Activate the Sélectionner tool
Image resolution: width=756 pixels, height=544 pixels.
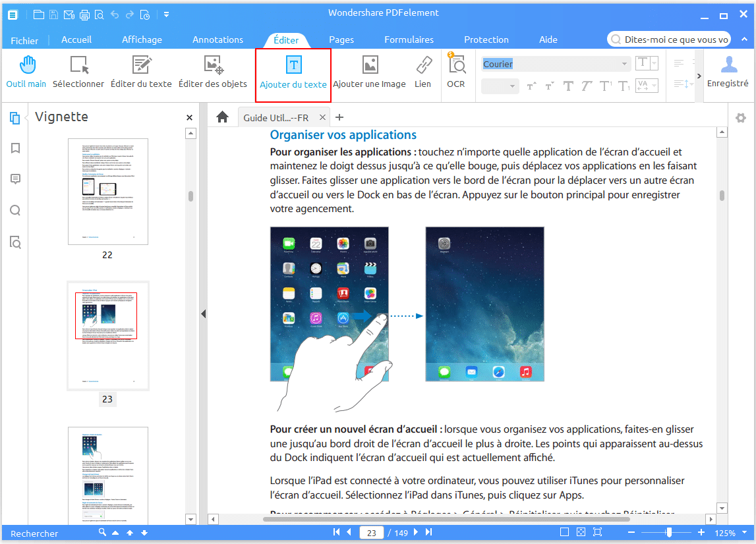(78, 72)
